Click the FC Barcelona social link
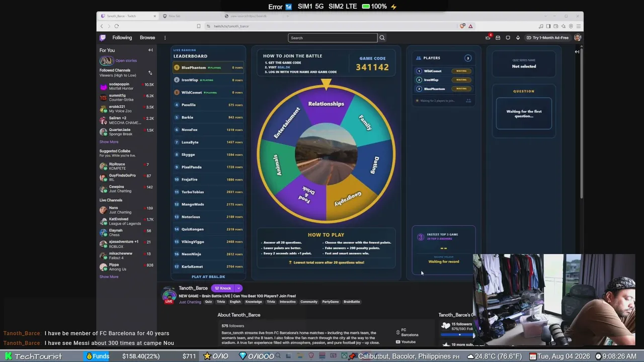 point(407,332)
